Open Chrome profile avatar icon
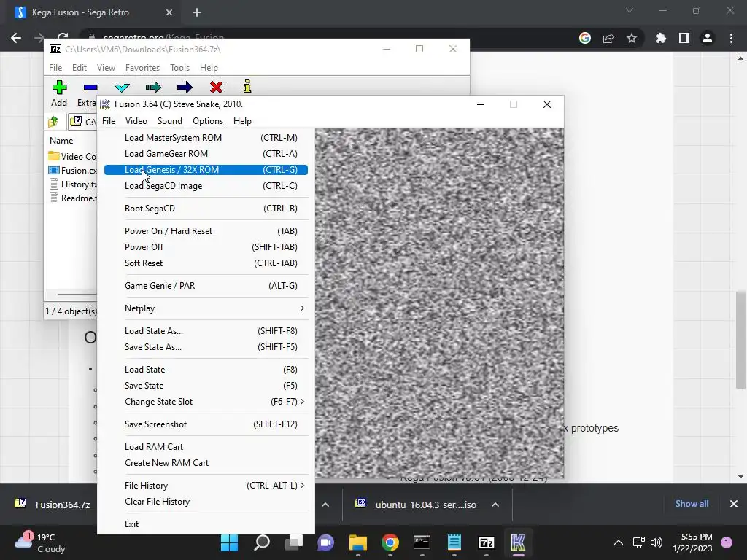This screenshot has width=747, height=560. point(708,38)
